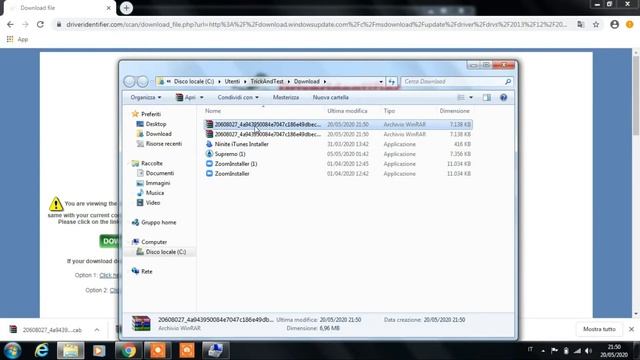Sort by Nome column header
640x360 pixels.
click(x=213, y=111)
